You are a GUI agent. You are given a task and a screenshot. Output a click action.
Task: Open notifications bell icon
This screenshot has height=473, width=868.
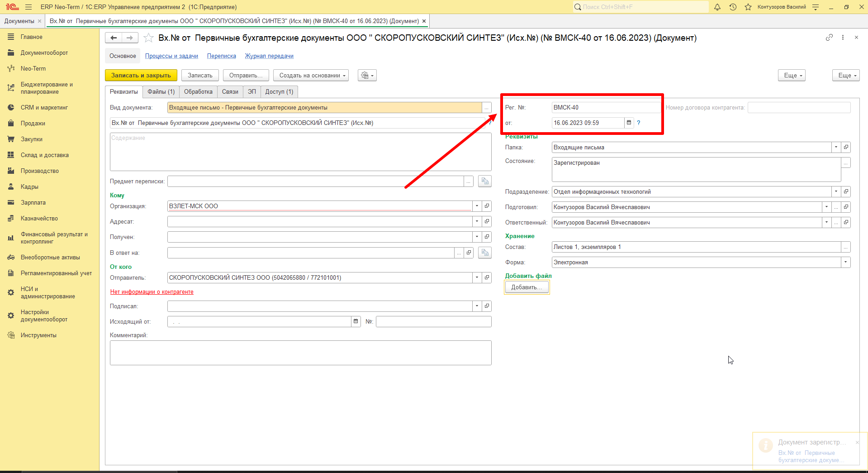717,7
